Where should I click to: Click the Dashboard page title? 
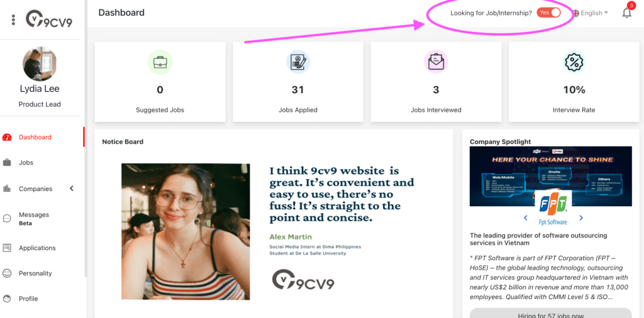121,13
